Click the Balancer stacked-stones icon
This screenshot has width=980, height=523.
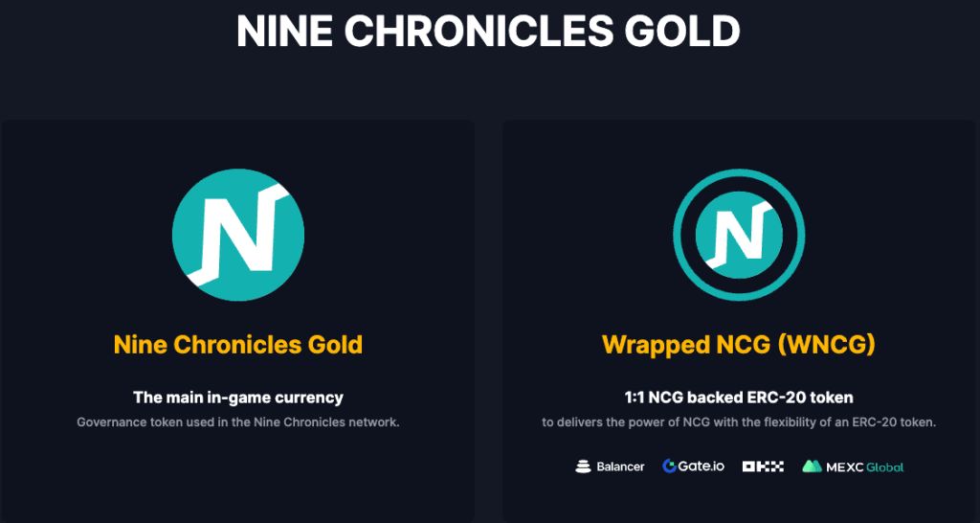pos(583,466)
